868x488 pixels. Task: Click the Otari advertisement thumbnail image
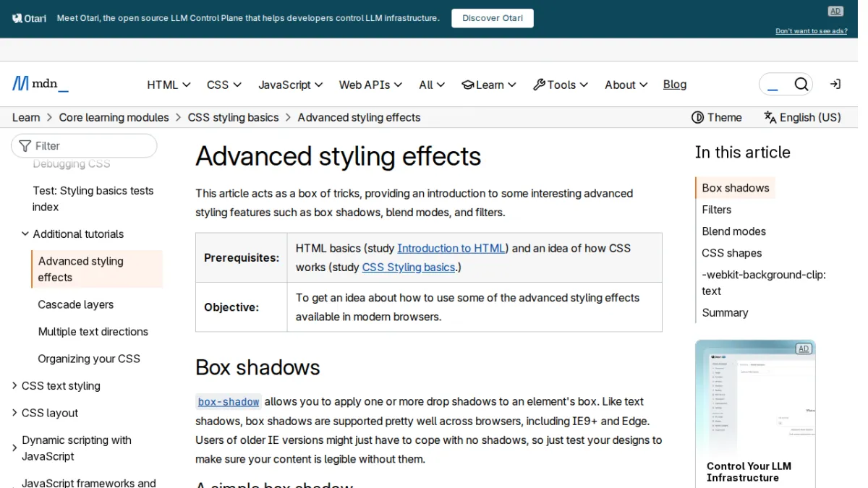(x=755, y=398)
